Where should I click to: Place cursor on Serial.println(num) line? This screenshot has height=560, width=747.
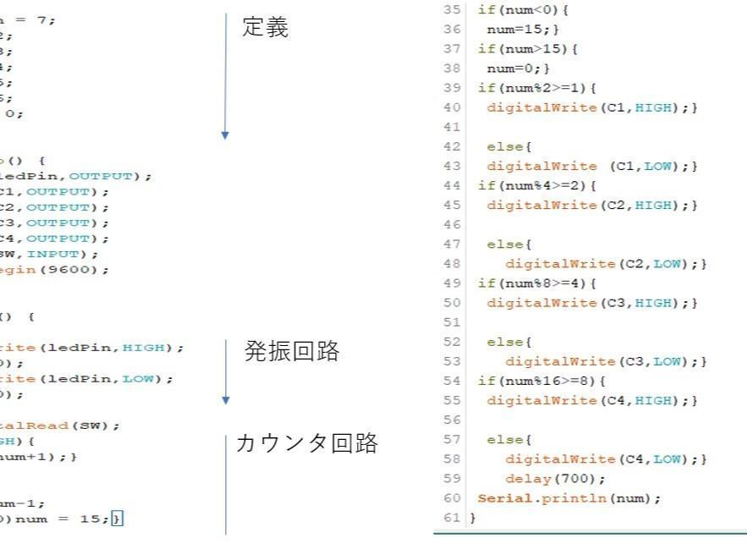[x=568, y=498]
